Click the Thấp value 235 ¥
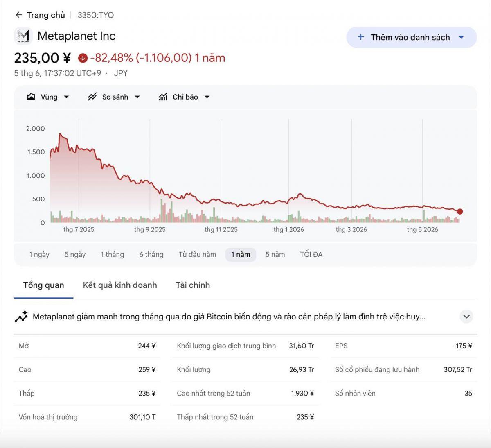This screenshot has width=491, height=448. point(147,394)
